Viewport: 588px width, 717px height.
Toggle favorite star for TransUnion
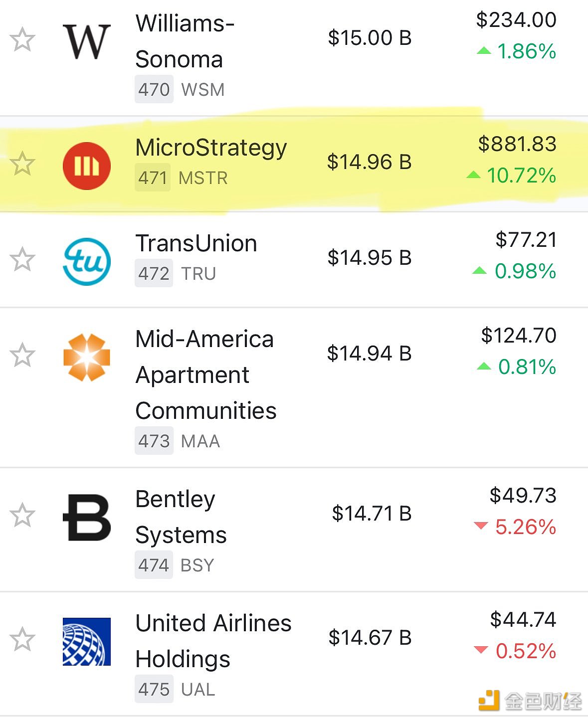tap(22, 259)
